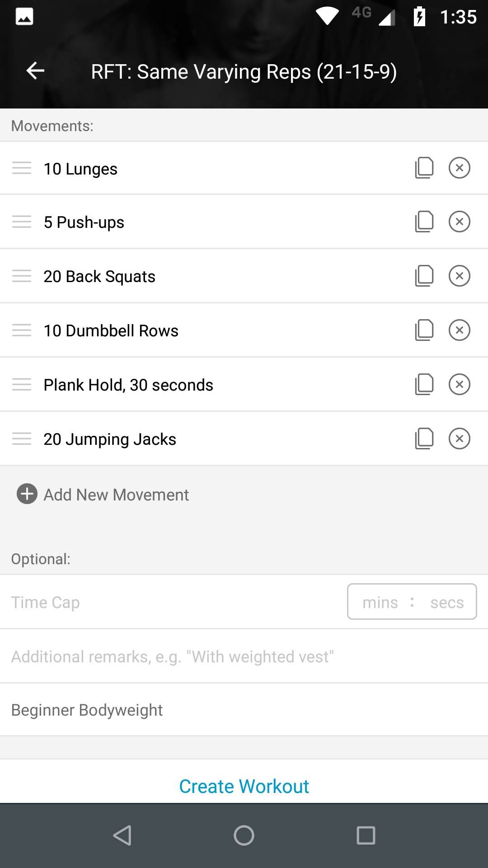The height and width of the screenshot is (868, 488).
Task: Tap the back arrow in the title bar
Action: [x=34, y=71]
